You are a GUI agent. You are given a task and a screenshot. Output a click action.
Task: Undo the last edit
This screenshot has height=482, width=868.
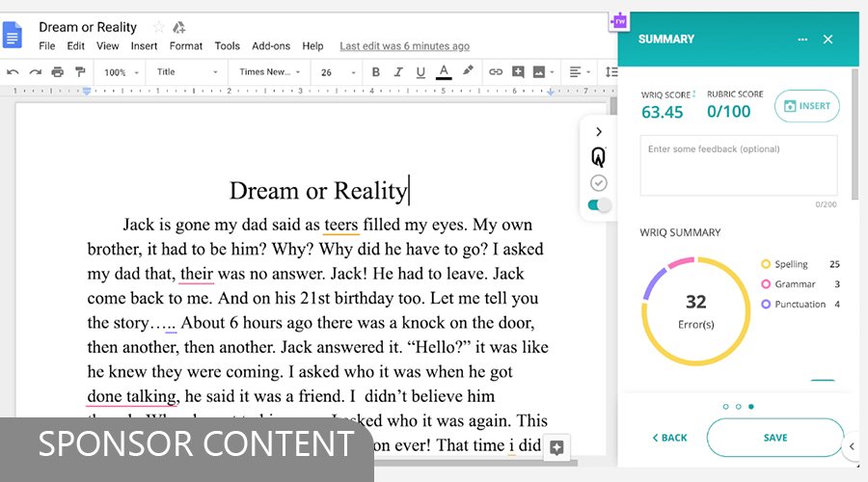[13, 72]
